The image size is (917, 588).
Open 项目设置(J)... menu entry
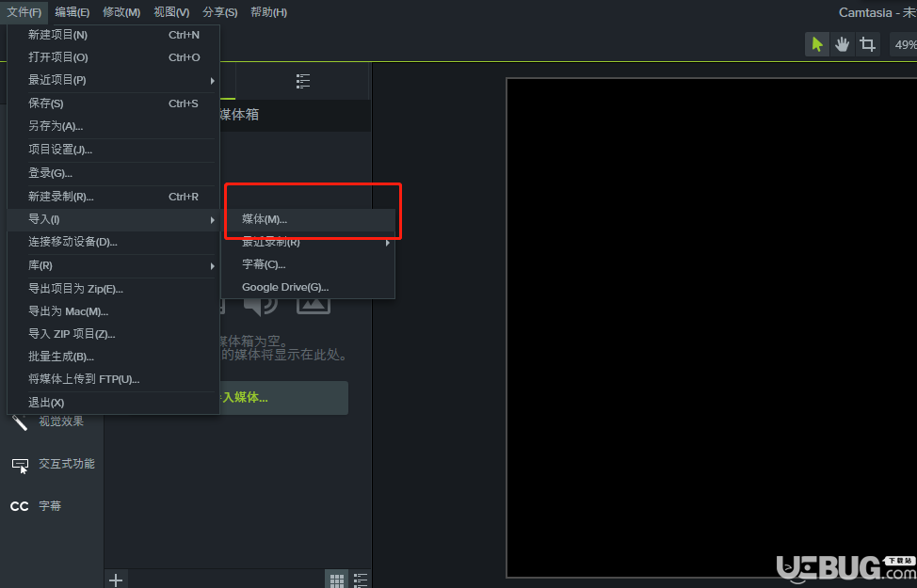click(x=114, y=150)
